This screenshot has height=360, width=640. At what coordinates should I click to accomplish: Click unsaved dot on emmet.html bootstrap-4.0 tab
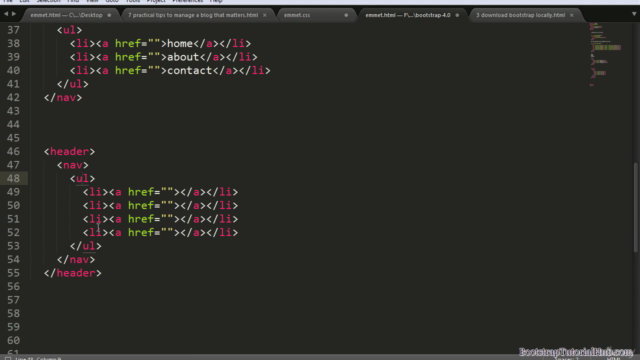click(x=457, y=15)
